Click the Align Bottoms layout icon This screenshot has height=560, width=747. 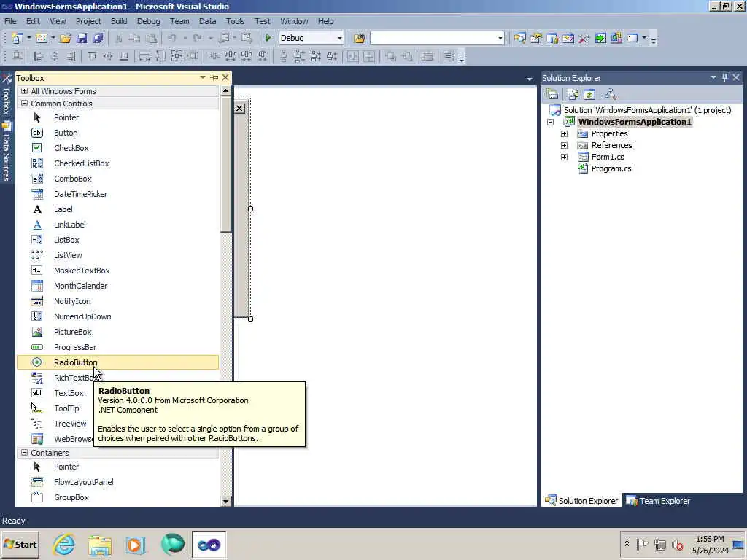[124, 57]
